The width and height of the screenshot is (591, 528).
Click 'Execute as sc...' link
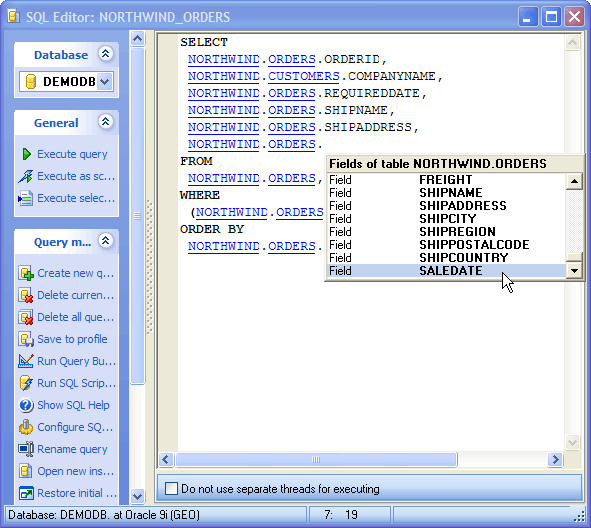click(76, 176)
